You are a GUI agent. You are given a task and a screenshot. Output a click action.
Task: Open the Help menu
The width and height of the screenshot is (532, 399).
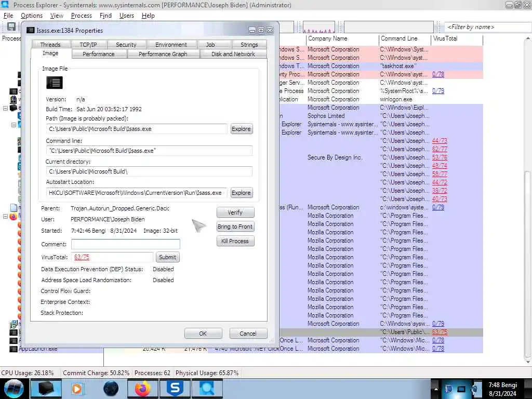[x=148, y=16]
